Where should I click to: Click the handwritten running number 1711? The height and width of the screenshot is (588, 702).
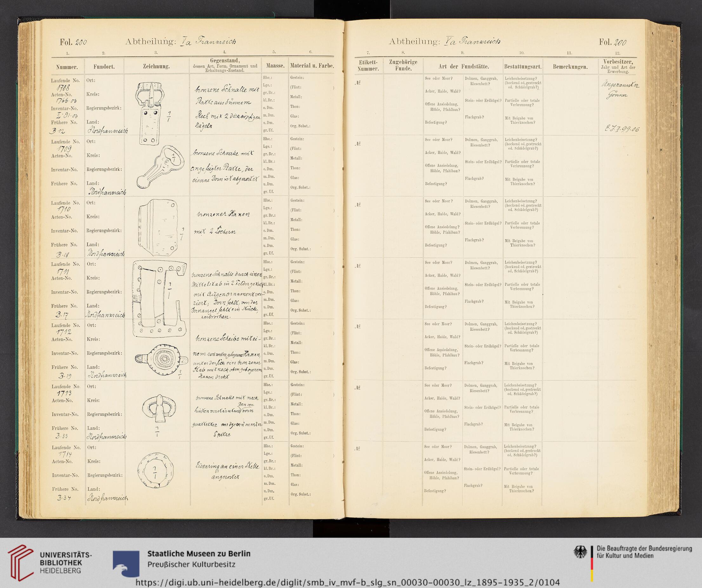(x=63, y=272)
